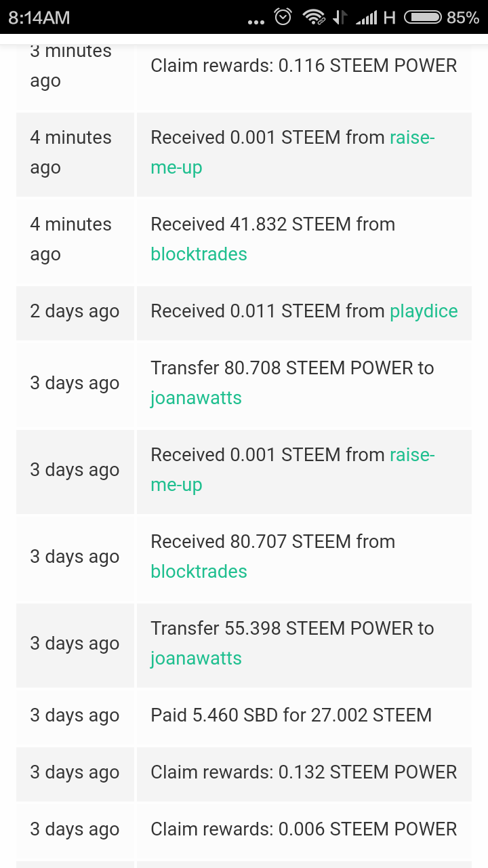Screen dimensions: 488x868
Task: Select the Paid 5.460 SBD transaction row
Action: click(x=291, y=715)
